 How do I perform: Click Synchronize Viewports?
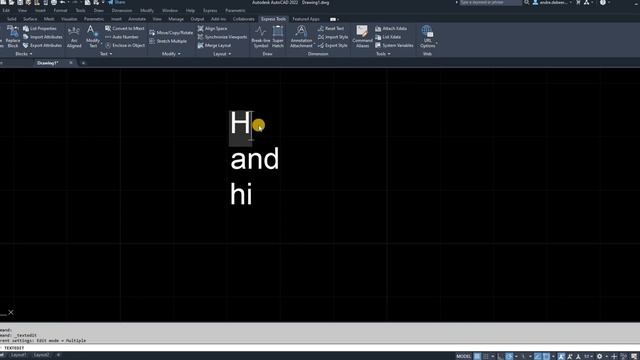[222, 37]
